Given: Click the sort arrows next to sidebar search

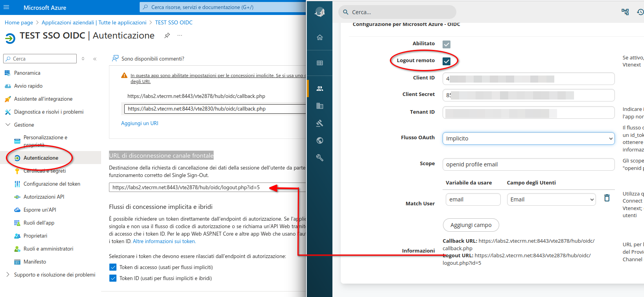Looking at the screenshot, I should click(83, 59).
